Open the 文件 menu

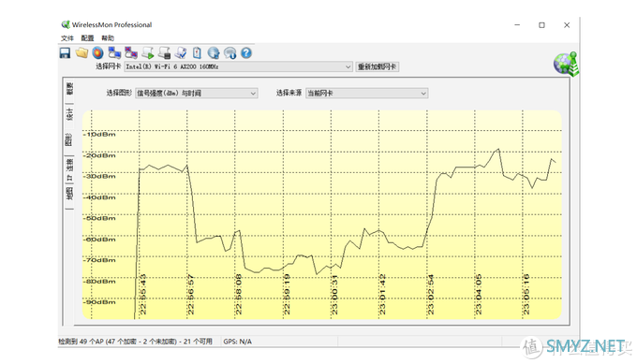67,38
